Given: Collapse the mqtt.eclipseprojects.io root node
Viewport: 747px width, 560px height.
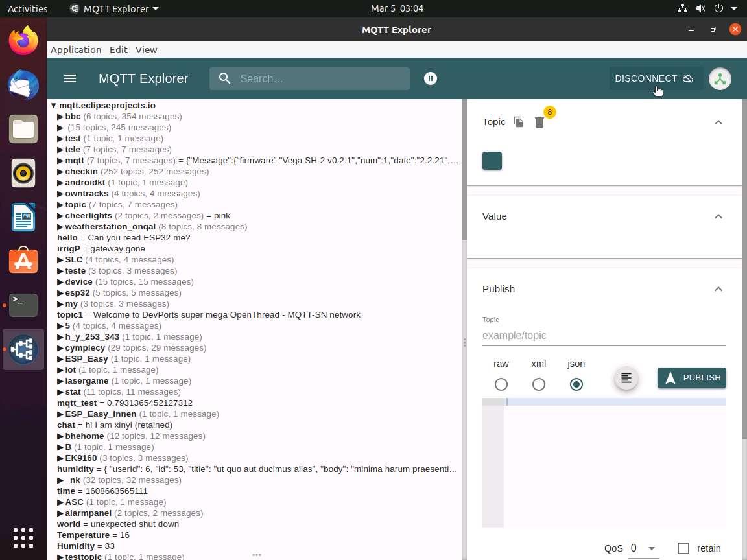Looking at the screenshot, I should 53,105.
